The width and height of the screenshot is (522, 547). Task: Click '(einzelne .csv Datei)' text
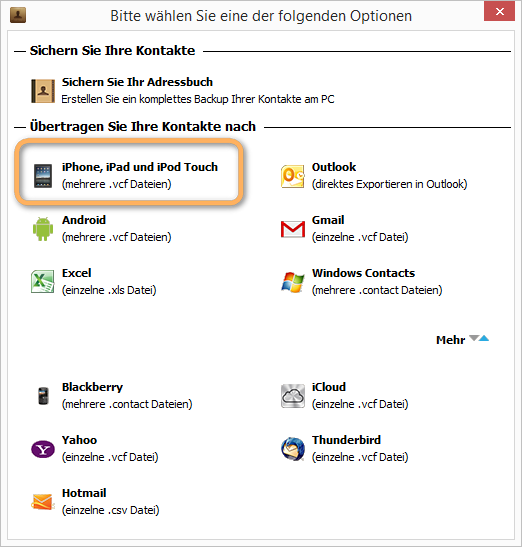tap(110, 510)
